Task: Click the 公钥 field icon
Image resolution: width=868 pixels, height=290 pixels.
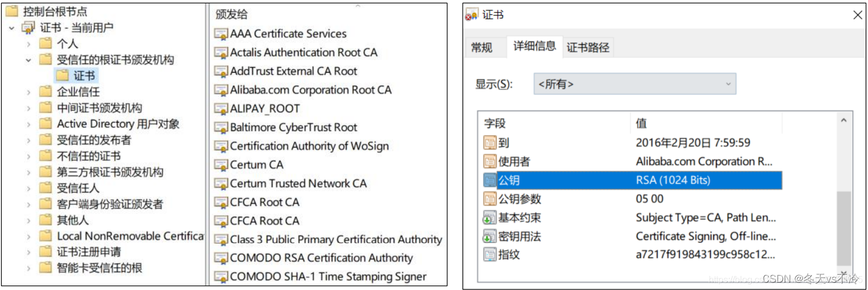Action: click(x=490, y=180)
